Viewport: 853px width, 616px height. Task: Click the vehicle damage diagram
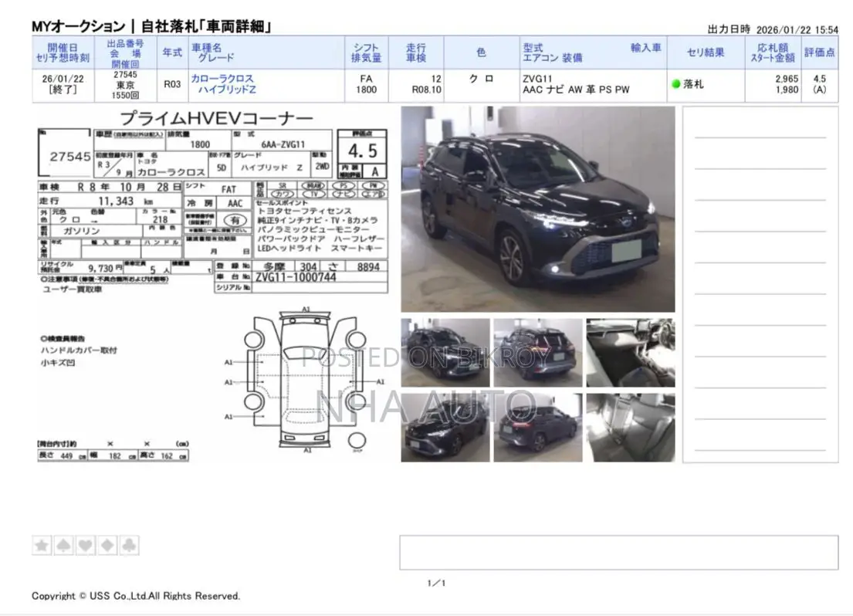tap(305, 381)
